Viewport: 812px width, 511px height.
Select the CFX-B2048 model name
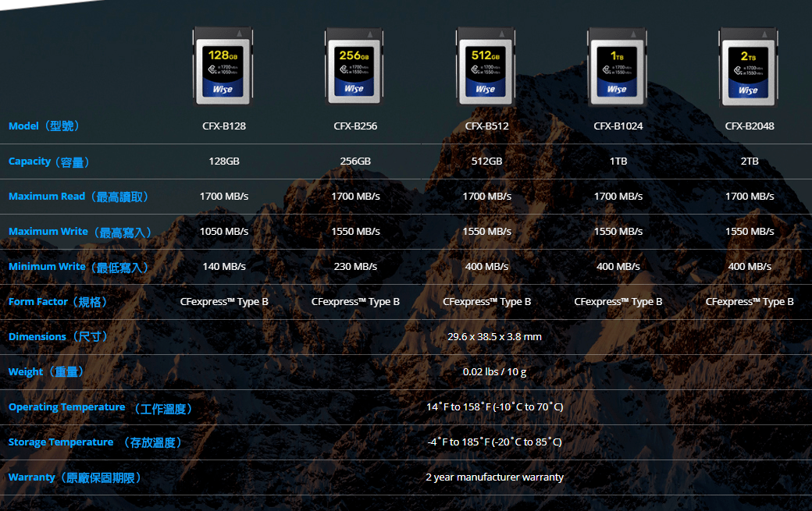(x=750, y=126)
